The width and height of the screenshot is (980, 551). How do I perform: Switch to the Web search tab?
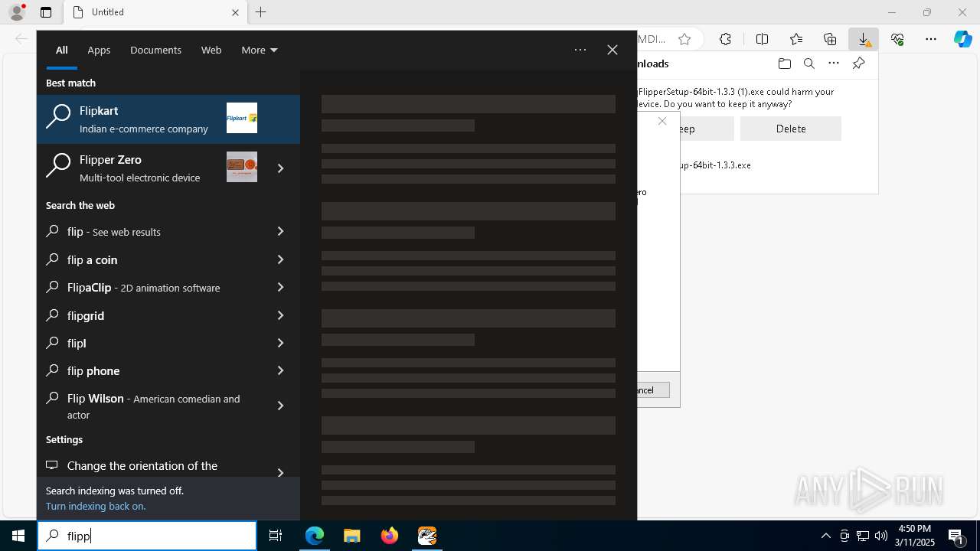point(211,50)
